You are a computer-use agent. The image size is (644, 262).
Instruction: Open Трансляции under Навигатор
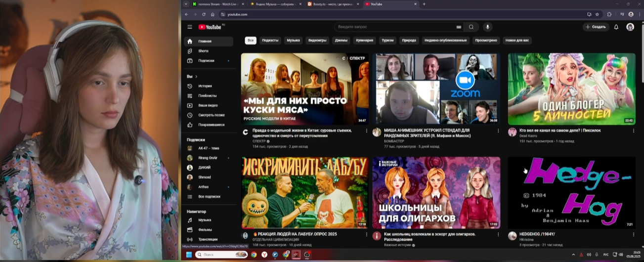209,239
